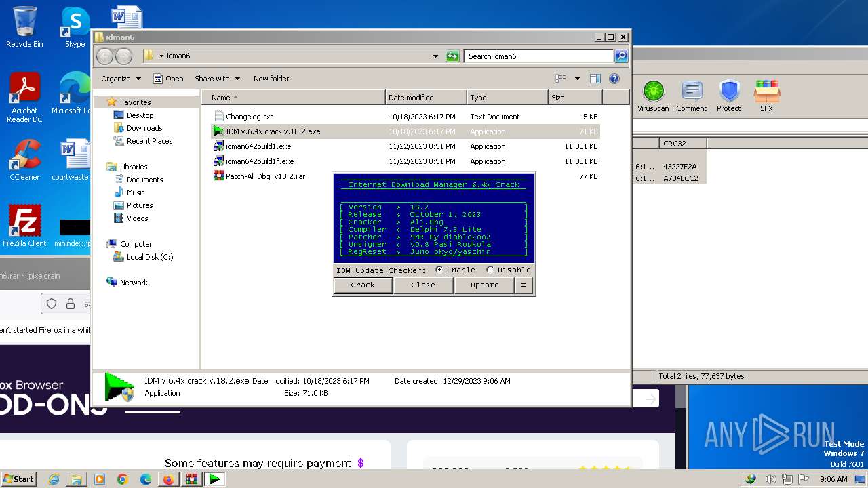Open the patcher's menu button with three lines
The image size is (868, 488).
click(x=524, y=285)
